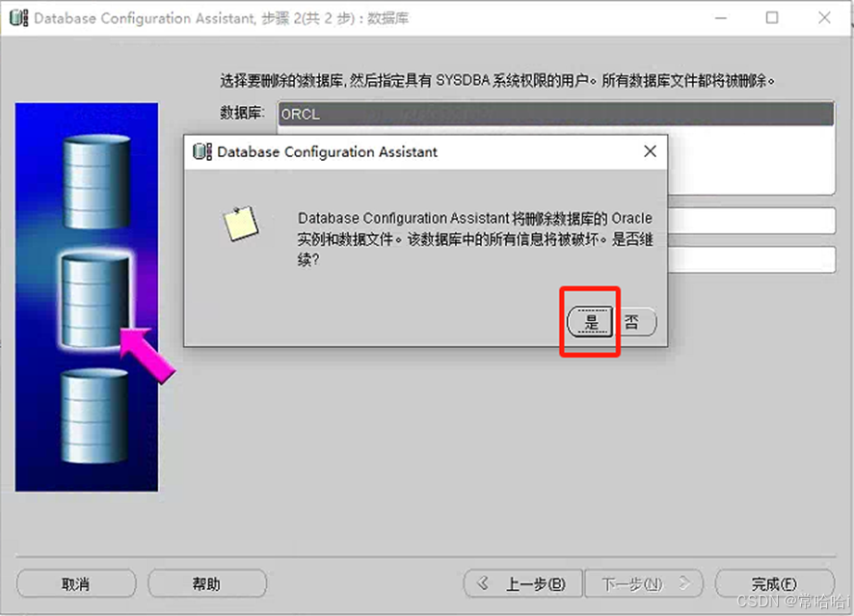854x616 pixels.
Task: Maximize the main Database Configuration Assistant window
Action: tap(772, 18)
